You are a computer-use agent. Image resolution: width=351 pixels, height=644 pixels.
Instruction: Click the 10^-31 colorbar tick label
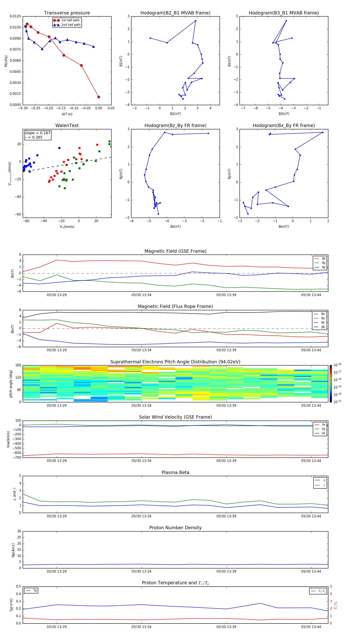[337, 402]
